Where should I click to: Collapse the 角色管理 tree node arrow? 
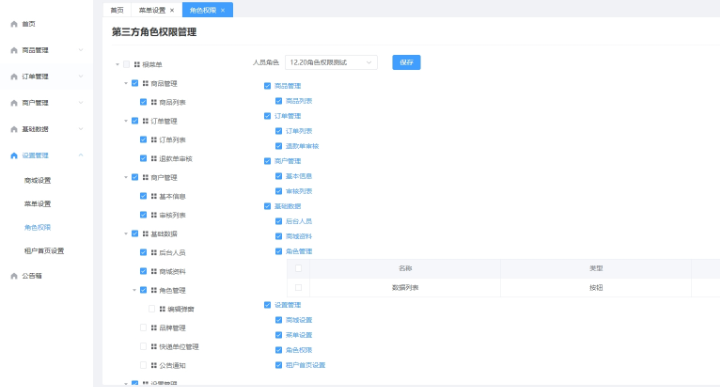point(135,290)
